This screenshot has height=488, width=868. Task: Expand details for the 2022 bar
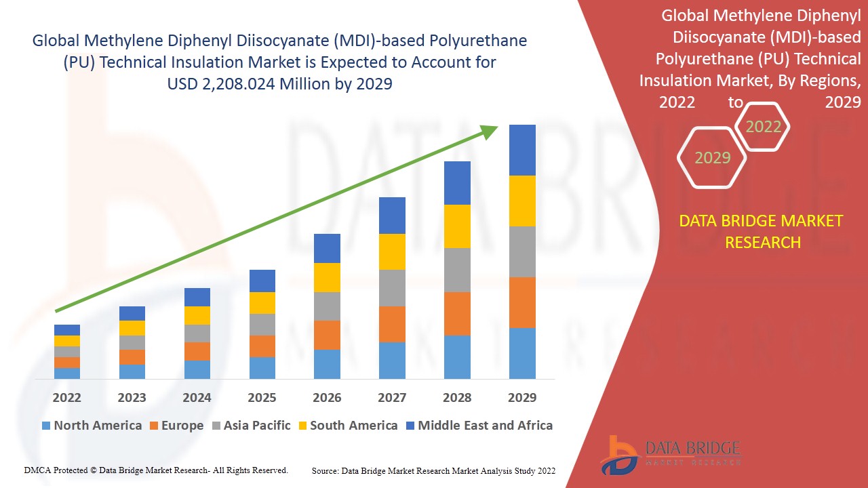tap(66, 352)
